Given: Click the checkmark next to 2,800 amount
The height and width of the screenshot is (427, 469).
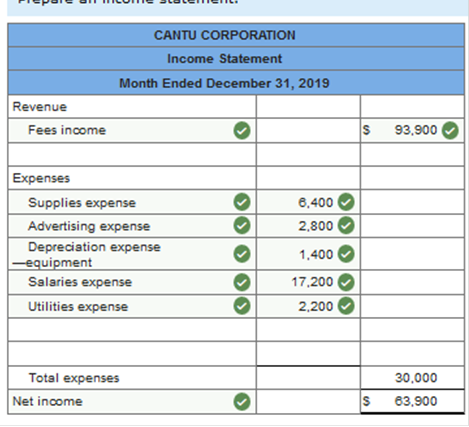Looking at the screenshot, I should (x=346, y=226).
